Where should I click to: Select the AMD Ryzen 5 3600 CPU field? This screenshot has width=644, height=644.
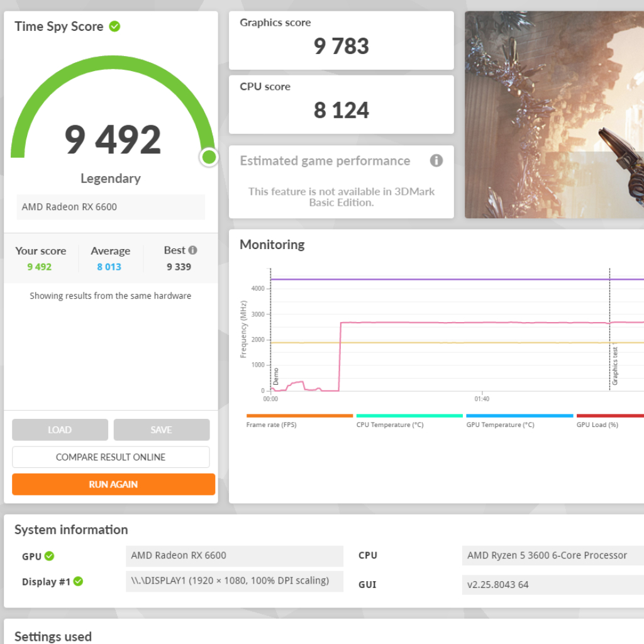pos(553,556)
